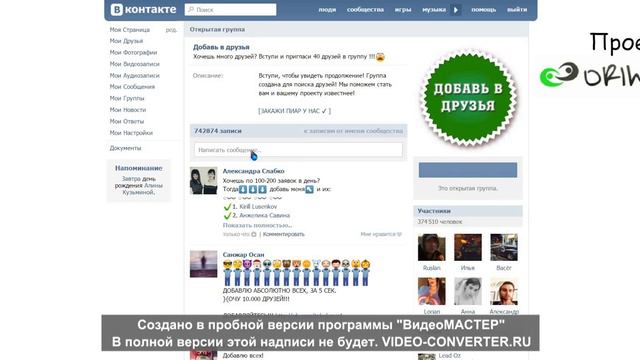Open Мои Сообщения in the sidebar
This screenshot has height=360, width=640.
click(x=132, y=87)
